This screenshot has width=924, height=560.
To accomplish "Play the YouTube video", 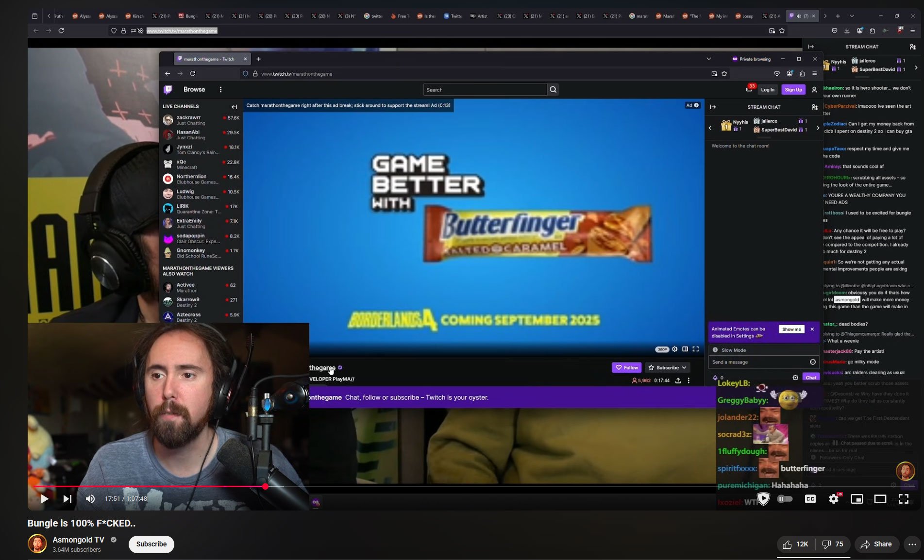I will [44, 499].
